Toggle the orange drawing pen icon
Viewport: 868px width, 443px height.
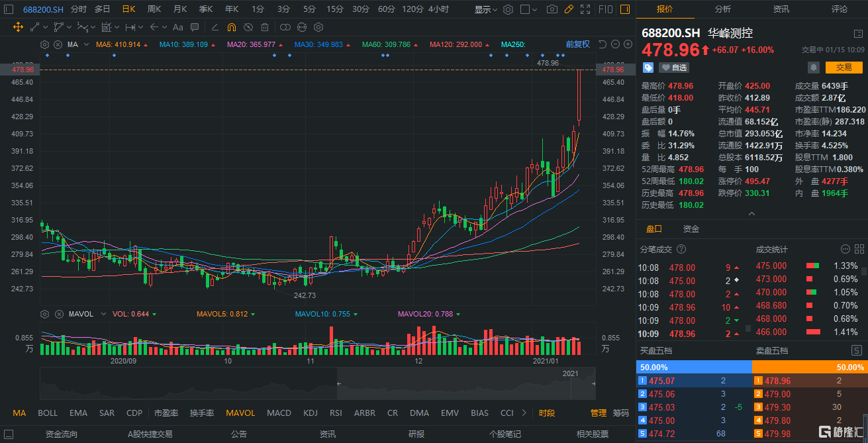pos(569,9)
